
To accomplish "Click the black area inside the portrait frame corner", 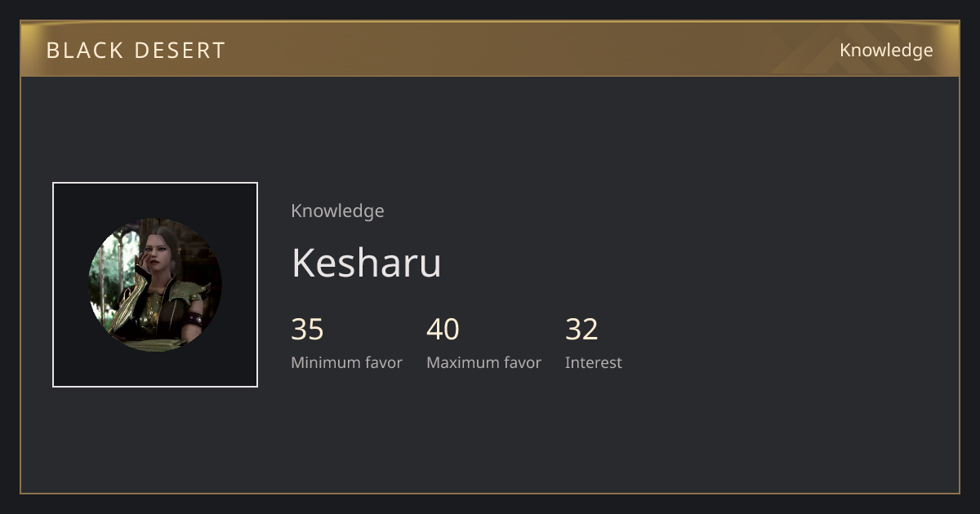I will pos(69,200).
